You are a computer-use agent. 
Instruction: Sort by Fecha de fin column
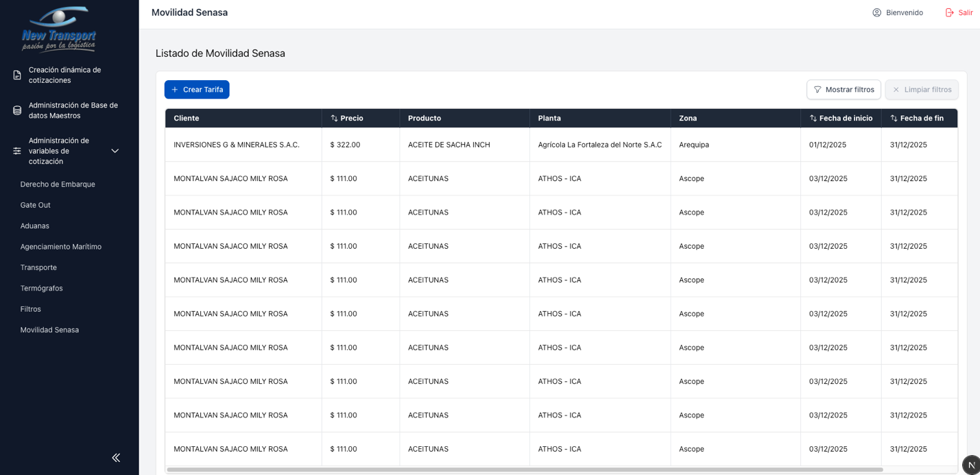coord(916,119)
